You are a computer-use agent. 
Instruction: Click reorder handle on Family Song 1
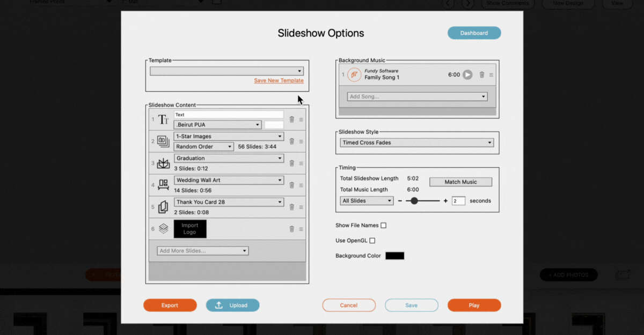(491, 75)
